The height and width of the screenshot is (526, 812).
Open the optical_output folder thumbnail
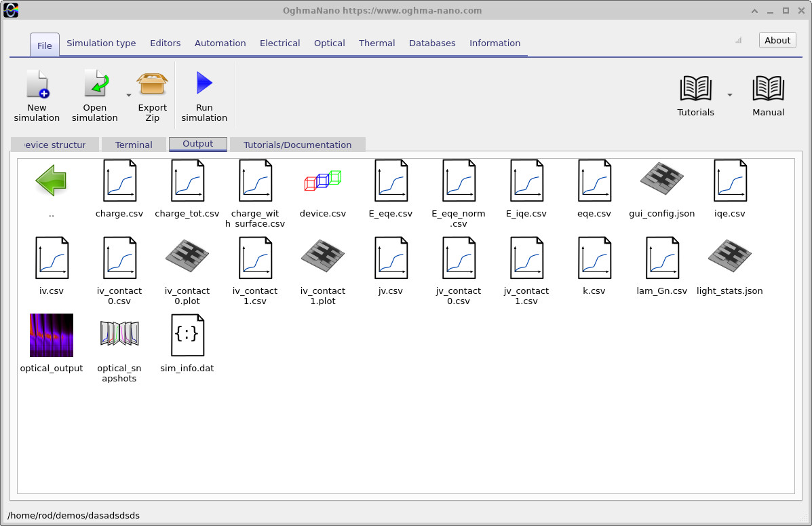pos(52,335)
